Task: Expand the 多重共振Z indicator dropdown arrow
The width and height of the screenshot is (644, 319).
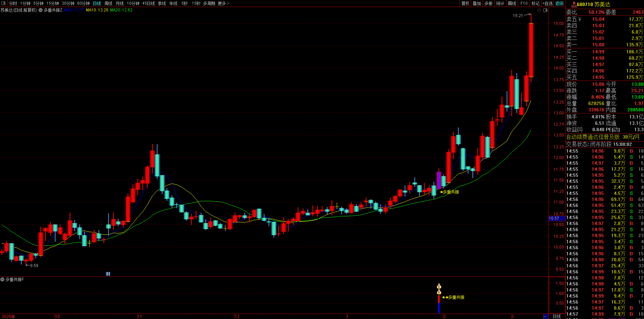Action: (41, 10)
